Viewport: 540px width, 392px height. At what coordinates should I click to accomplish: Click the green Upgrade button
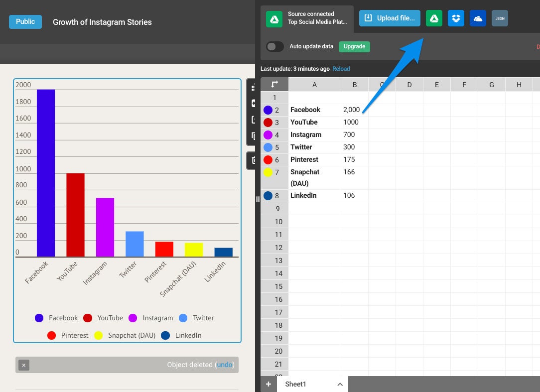(x=354, y=46)
